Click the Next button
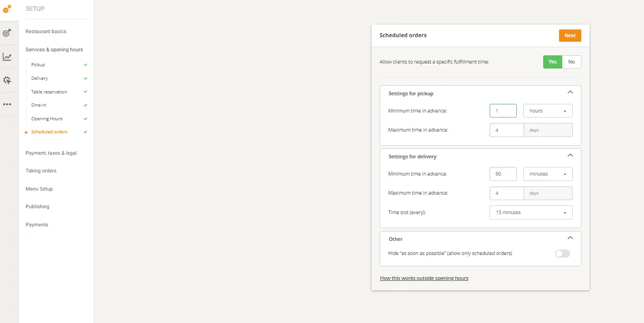The image size is (644, 323). click(x=570, y=35)
